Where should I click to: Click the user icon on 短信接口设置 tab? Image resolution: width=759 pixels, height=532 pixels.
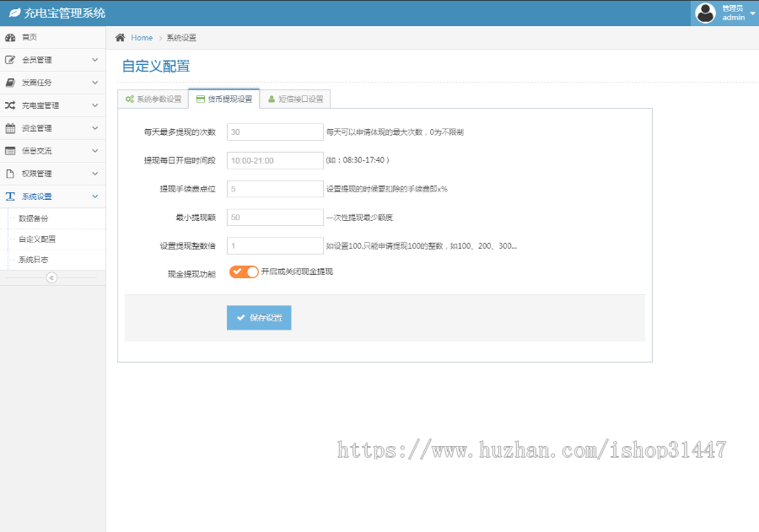(272, 99)
